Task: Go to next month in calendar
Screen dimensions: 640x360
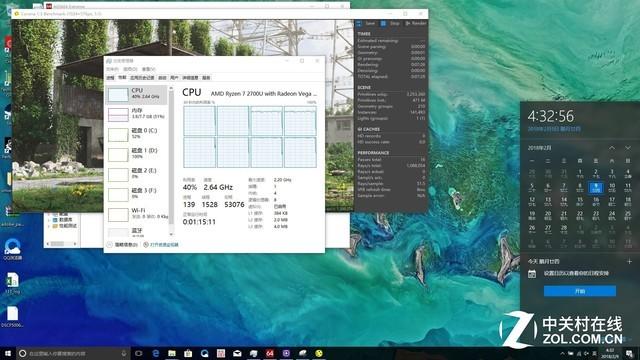Action: point(627,148)
